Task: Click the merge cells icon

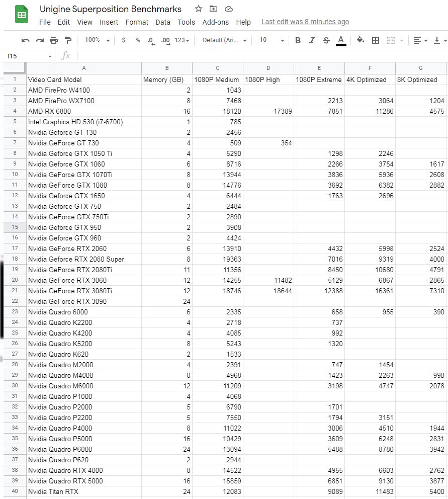Action: [390, 40]
